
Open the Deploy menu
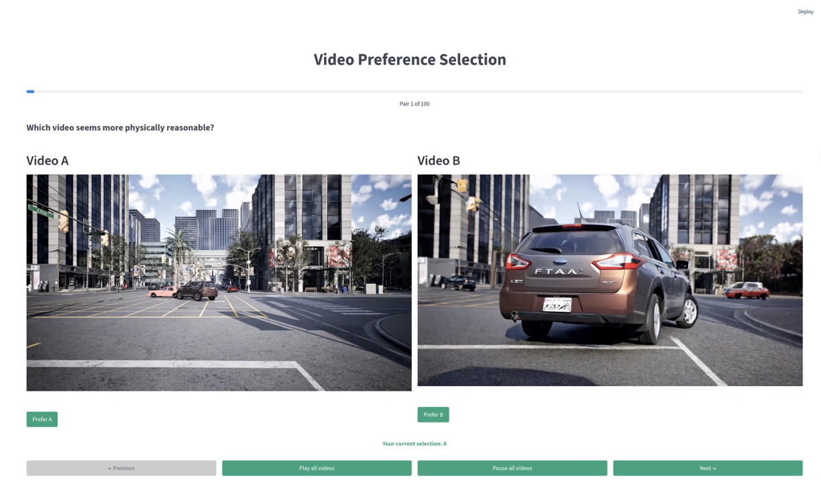806,11
